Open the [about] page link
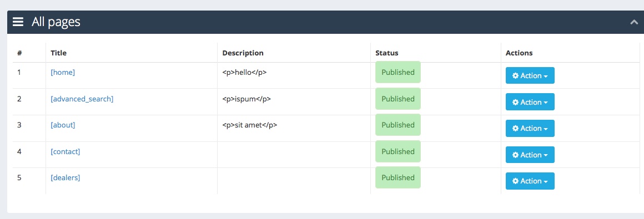The image size is (644, 219). pyautogui.click(x=63, y=125)
